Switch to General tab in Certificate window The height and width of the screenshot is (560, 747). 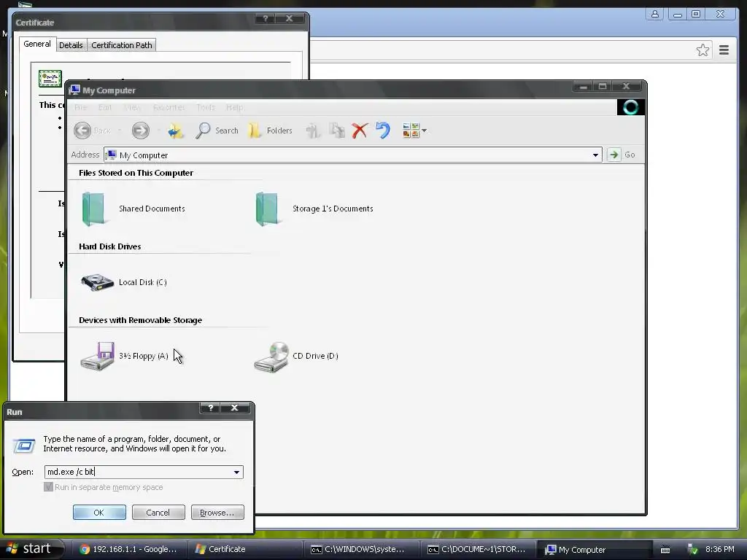tap(37, 44)
